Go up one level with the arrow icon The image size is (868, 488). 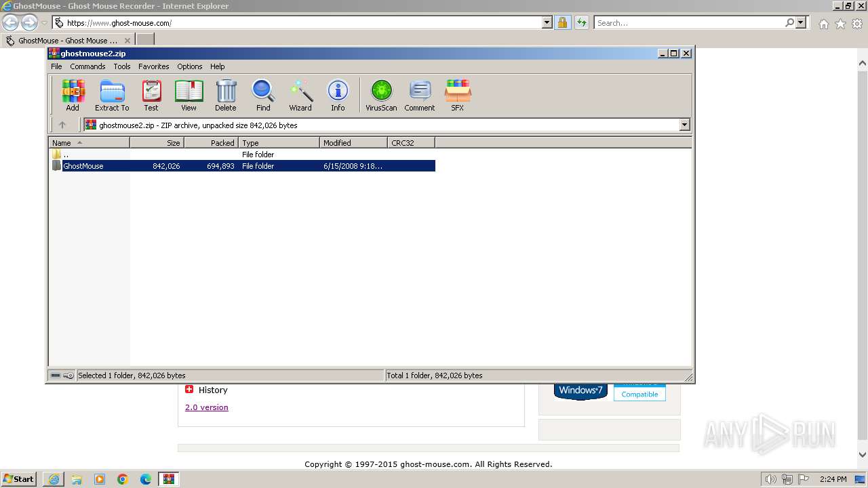[62, 125]
